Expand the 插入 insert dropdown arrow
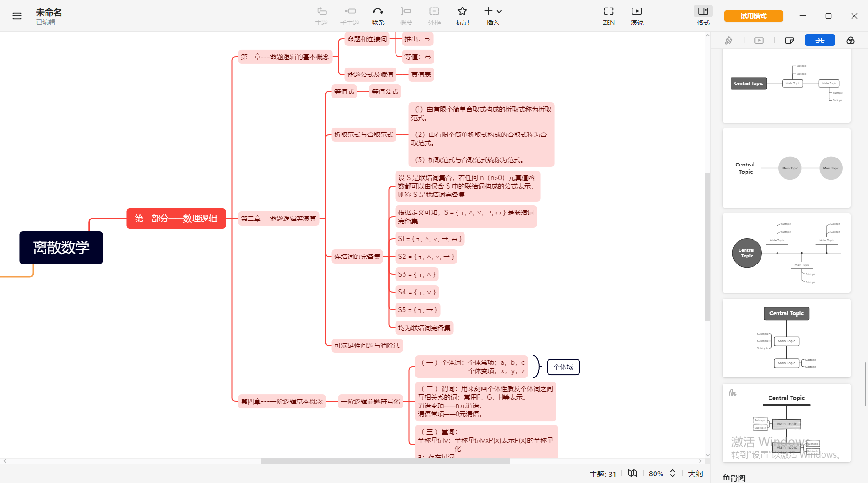Image resolution: width=868 pixels, height=483 pixels. (x=499, y=11)
